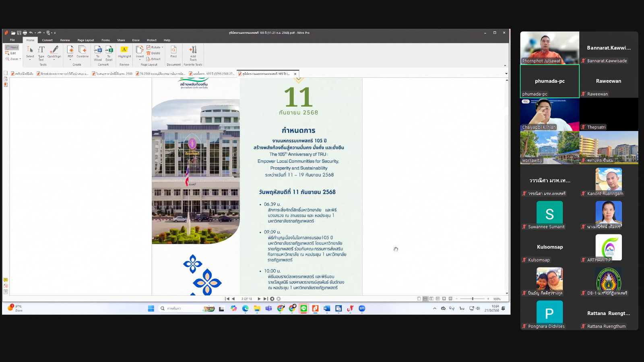This screenshot has width=644, height=362.
Task: Click the Undo arrow in quick access toolbar
Action: (x=31, y=33)
